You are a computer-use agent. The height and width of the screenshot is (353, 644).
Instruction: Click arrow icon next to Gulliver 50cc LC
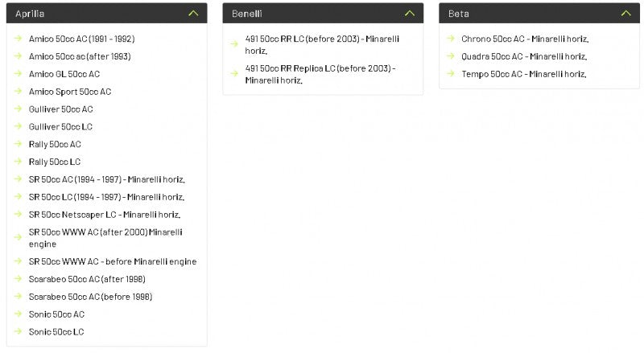(18, 126)
